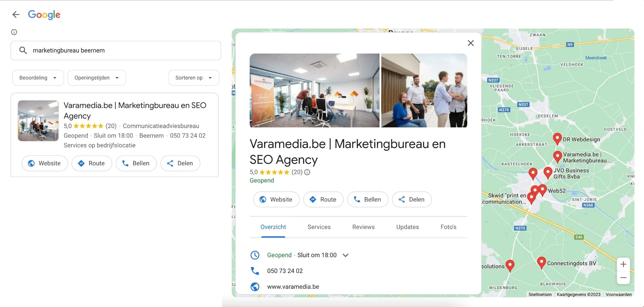Click Route button in the left result card
644x307 pixels.
pyautogui.click(x=92, y=163)
